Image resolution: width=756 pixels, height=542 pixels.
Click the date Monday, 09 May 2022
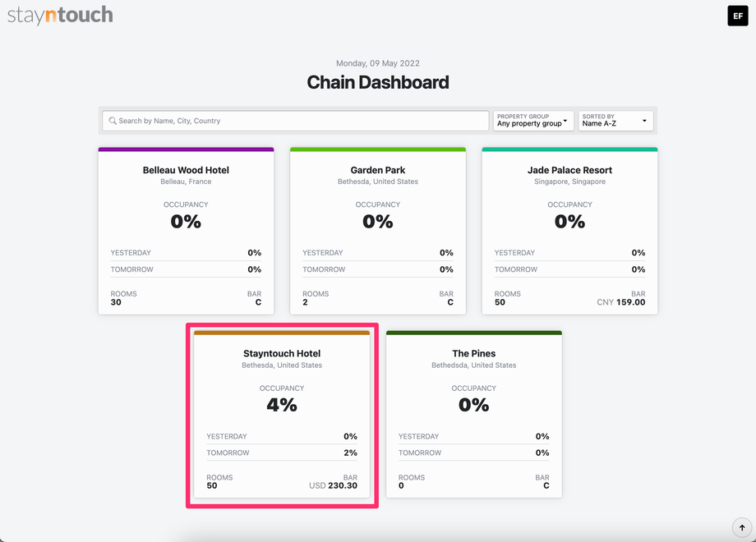pos(377,63)
